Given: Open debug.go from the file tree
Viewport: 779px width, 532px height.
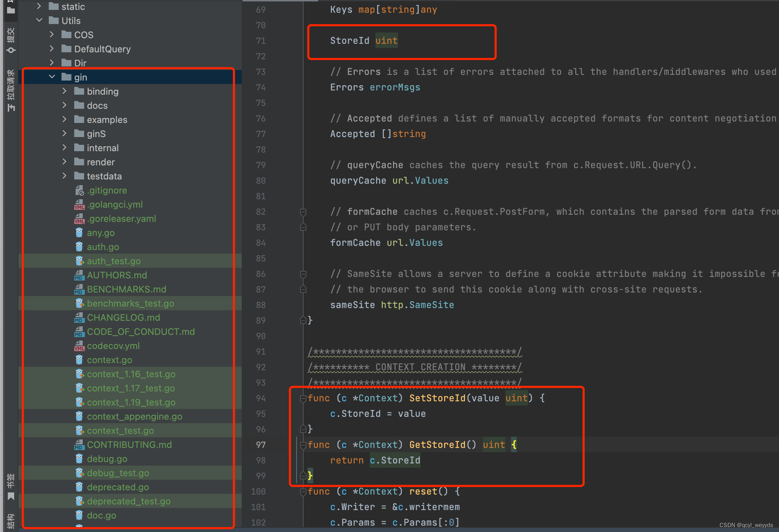Looking at the screenshot, I should click(x=107, y=459).
